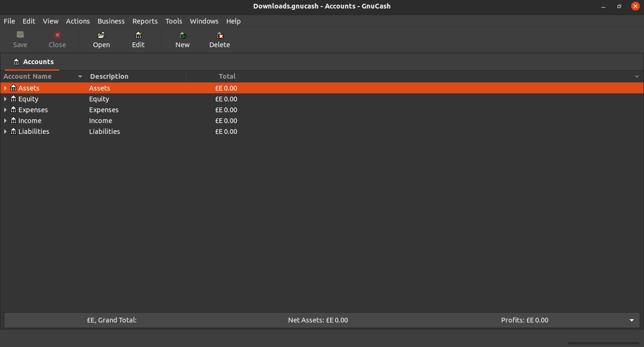
Task: Select the Accounts tab
Action: click(33, 62)
